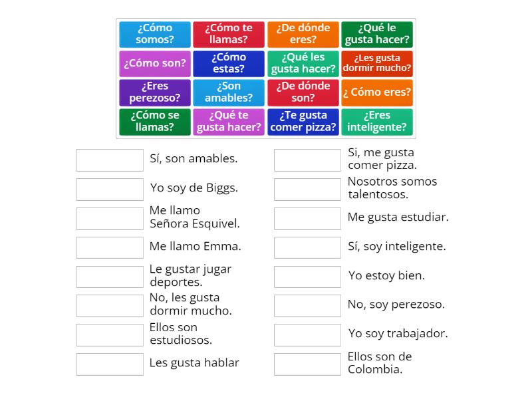The height and width of the screenshot is (399, 532).
Task: Select the ¿Son amables? tile
Action: click(x=229, y=92)
